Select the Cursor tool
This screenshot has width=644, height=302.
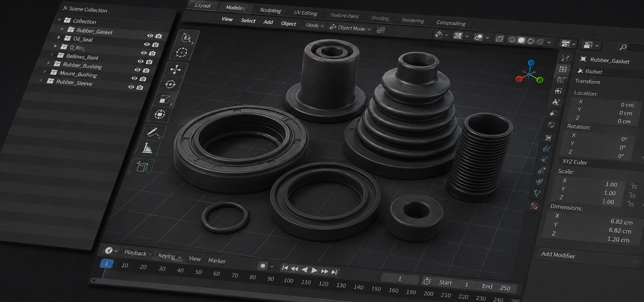[181, 53]
